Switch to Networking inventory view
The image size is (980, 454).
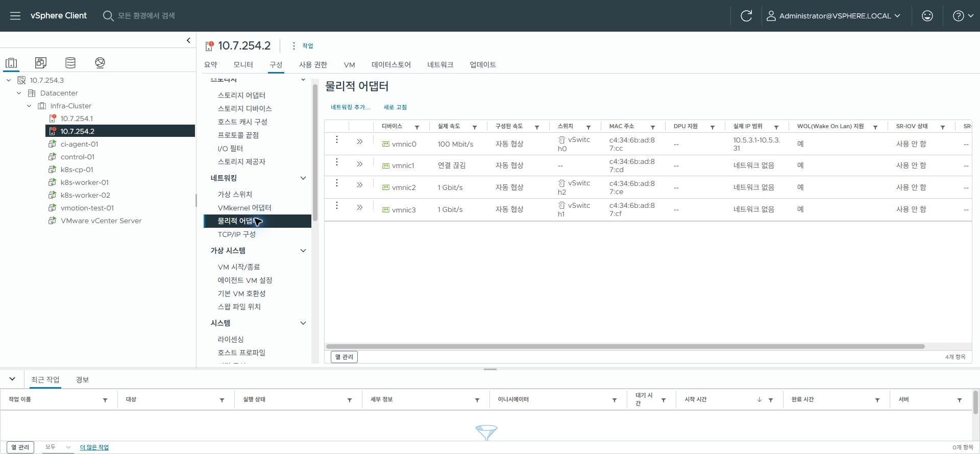(x=100, y=63)
